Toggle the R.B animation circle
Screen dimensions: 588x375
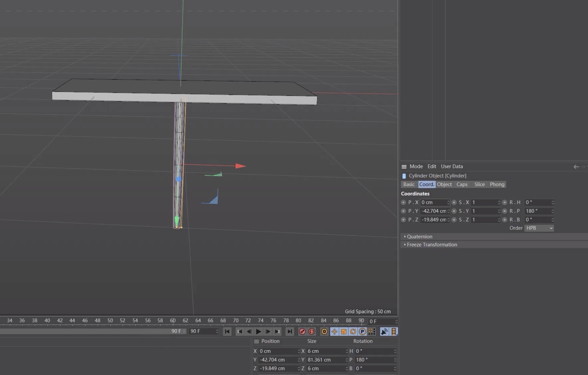point(505,220)
